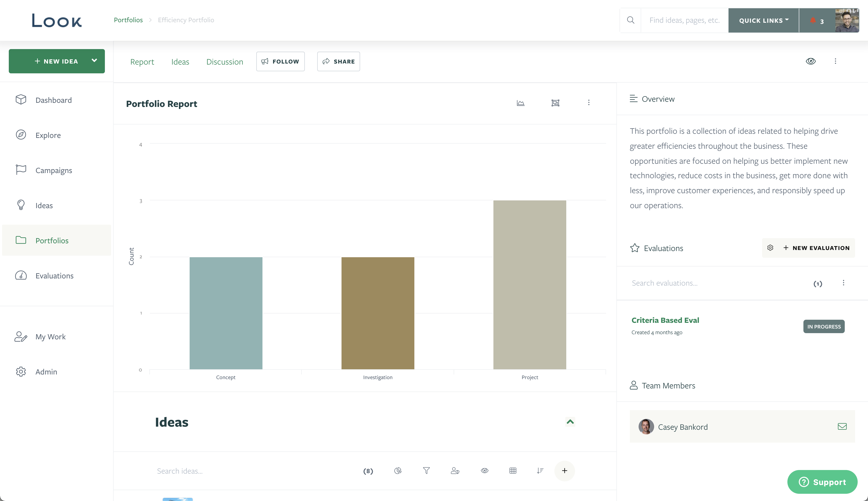Click the frame/layout icon beside the chart icon
The width and height of the screenshot is (868, 501).
(555, 103)
